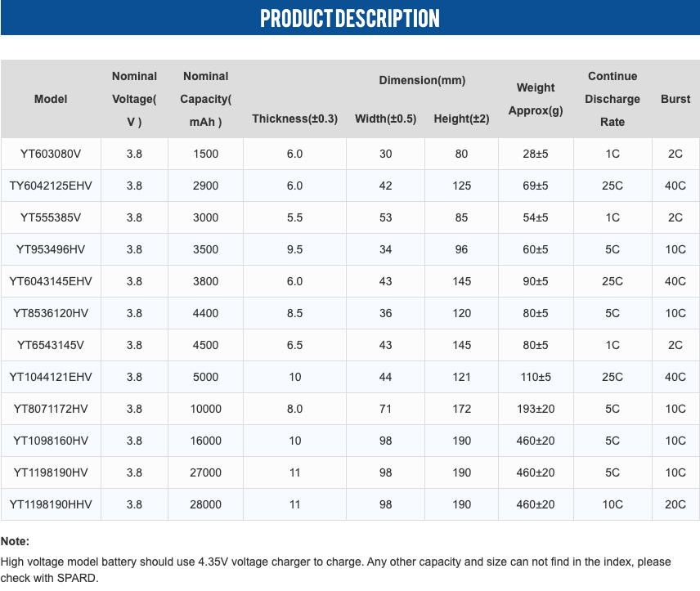The width and height of the screenshot is (700, 591).
Task: Click the Thickness(±0.3) column header
Action: [x=294, y=119]
